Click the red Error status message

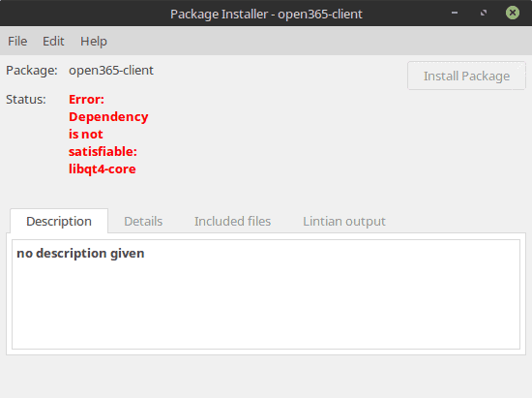108,135
